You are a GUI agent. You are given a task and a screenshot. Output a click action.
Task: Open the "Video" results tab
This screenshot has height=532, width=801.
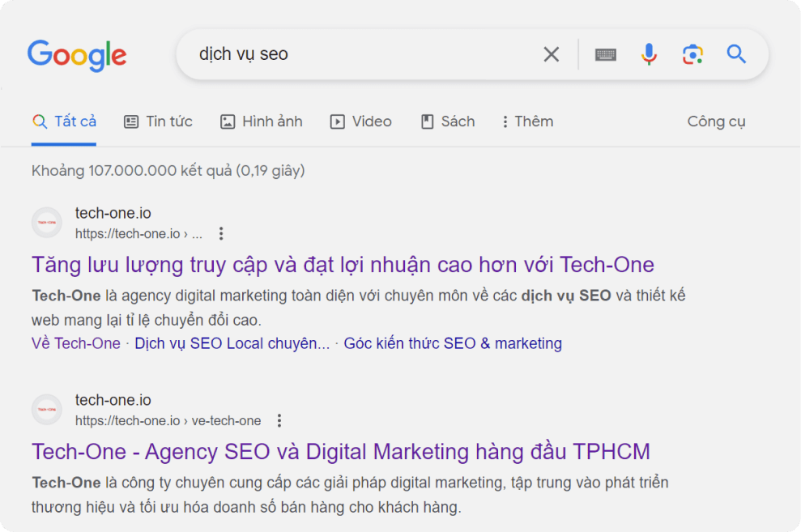click(x=360, y=121)
